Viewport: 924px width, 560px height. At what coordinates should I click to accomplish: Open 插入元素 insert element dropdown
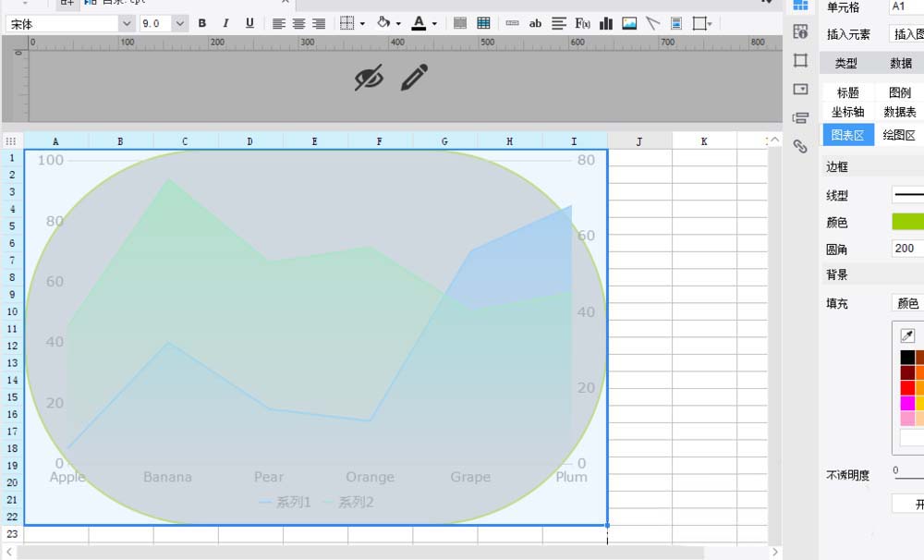(906, 34)
